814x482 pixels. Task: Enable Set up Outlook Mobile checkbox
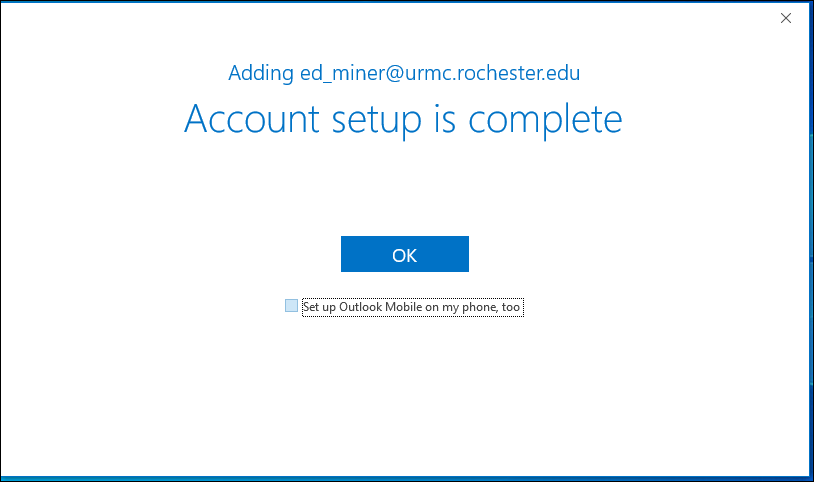[291, 306]
